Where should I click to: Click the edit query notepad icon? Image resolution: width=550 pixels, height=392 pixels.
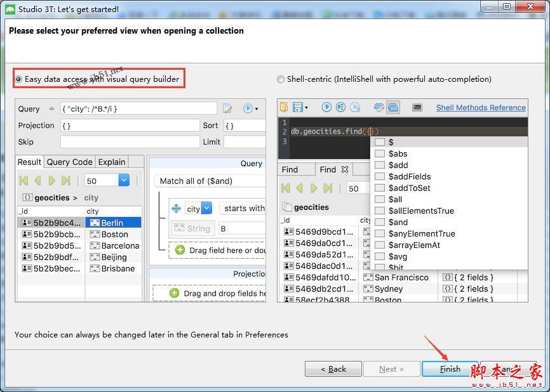pos(227,108)
